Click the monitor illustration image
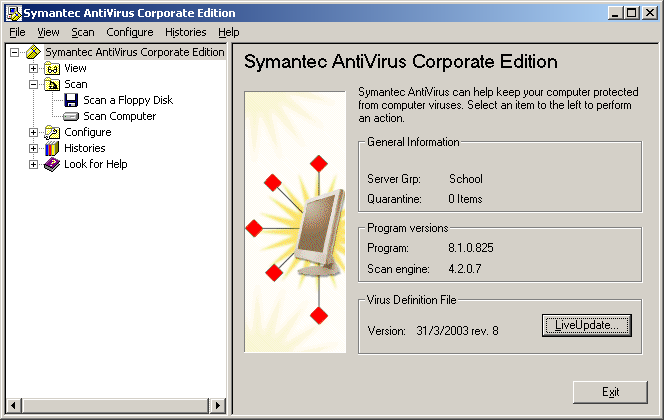This screenshot has height=420, width=664. [x=295, y=222]
